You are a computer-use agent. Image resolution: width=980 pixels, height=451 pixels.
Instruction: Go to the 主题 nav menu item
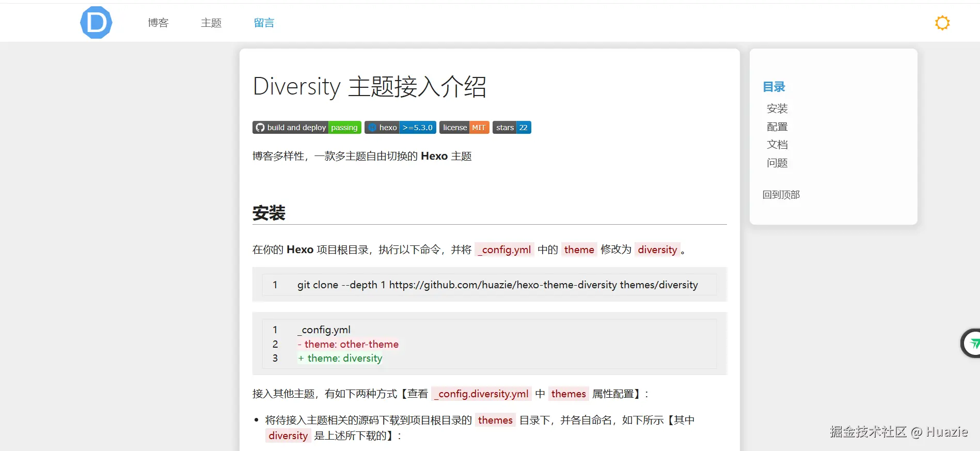pos(211,23)
